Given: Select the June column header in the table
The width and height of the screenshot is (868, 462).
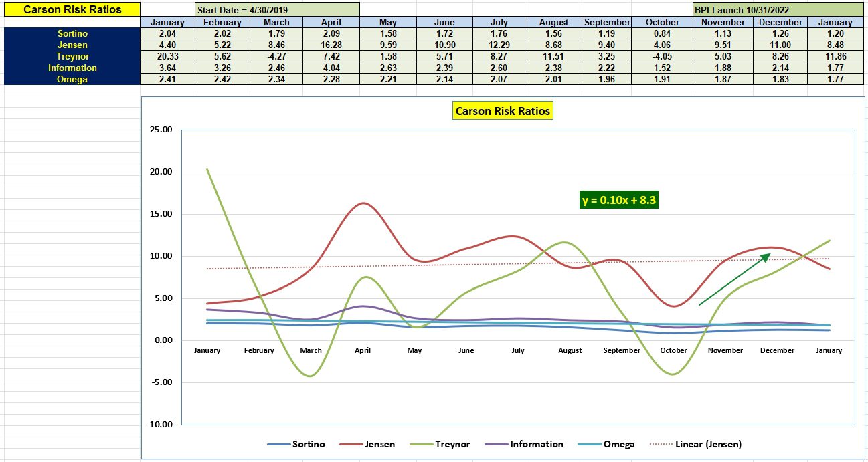Looking at the screenshot, I should pos(444,22).
